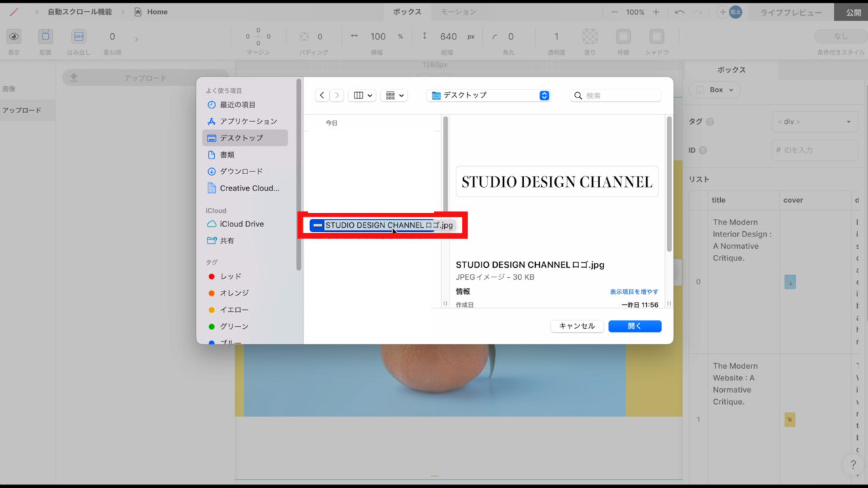
Task: Click the back arrow in file dialog
Action: (x=322, y=96)
